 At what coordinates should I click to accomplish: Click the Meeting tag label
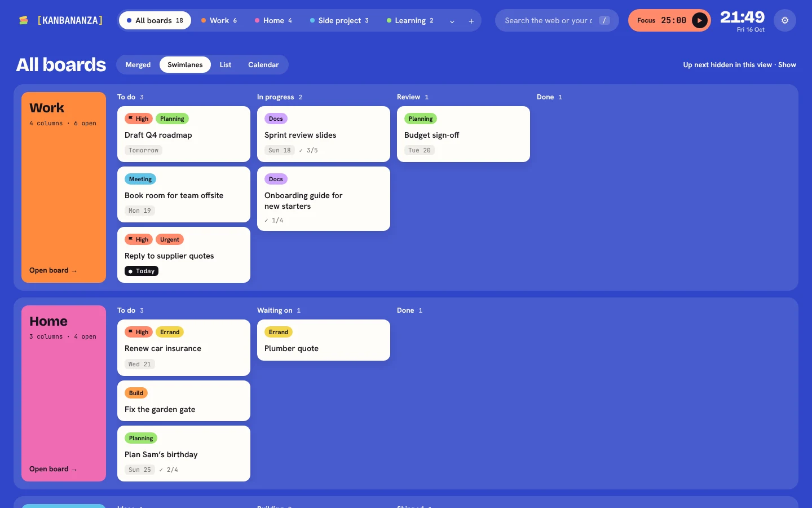click(x=140, y=179)
